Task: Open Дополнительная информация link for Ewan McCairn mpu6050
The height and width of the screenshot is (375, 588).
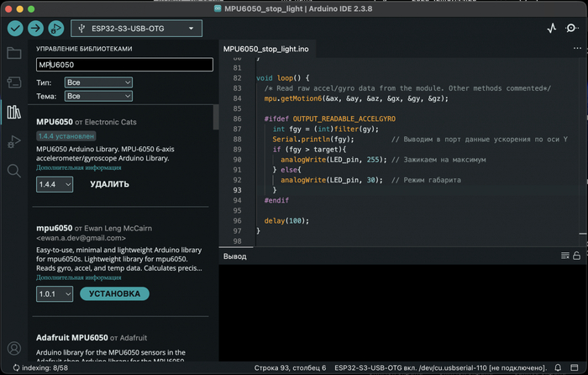Action: [x=79, y=277]
